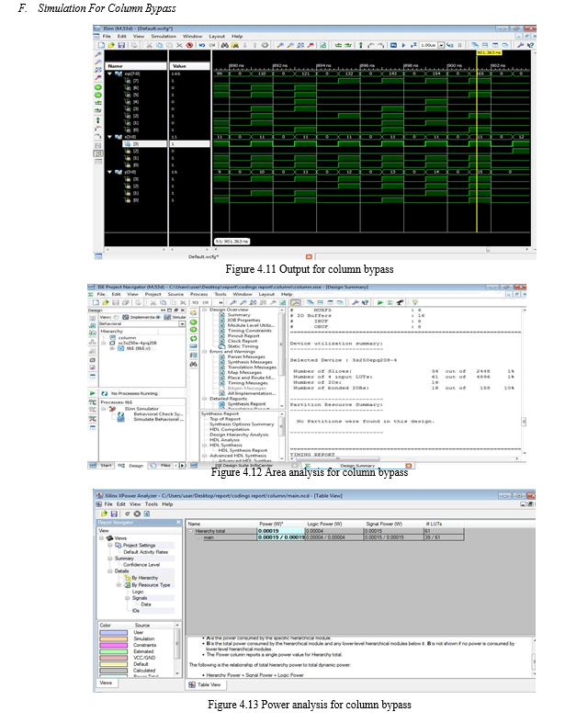
Task: Jump to Top of Report
Action: pyautogui.click(x=224, y=419)
